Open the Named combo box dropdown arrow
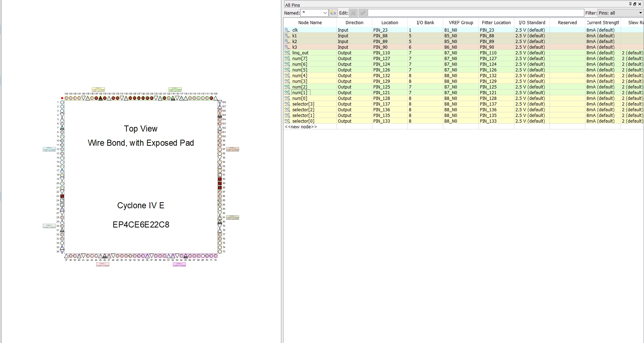Screen dimensions: 644x343 (x=325, y=13)
